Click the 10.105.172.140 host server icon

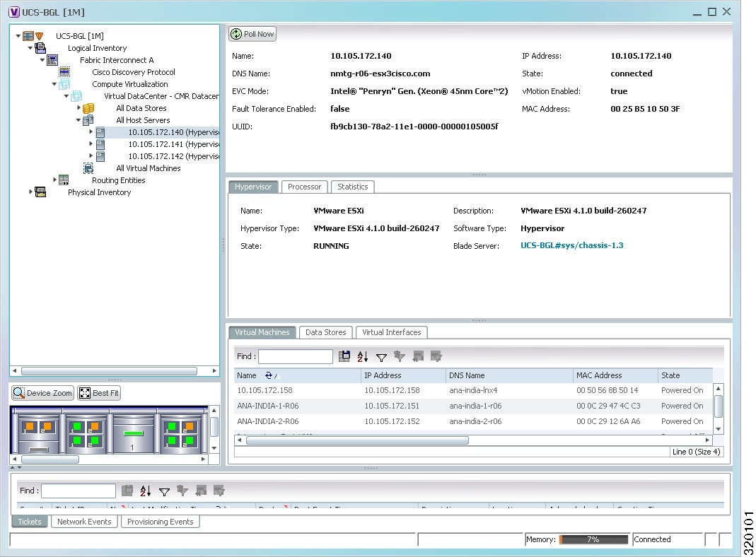tap(100, 132)
